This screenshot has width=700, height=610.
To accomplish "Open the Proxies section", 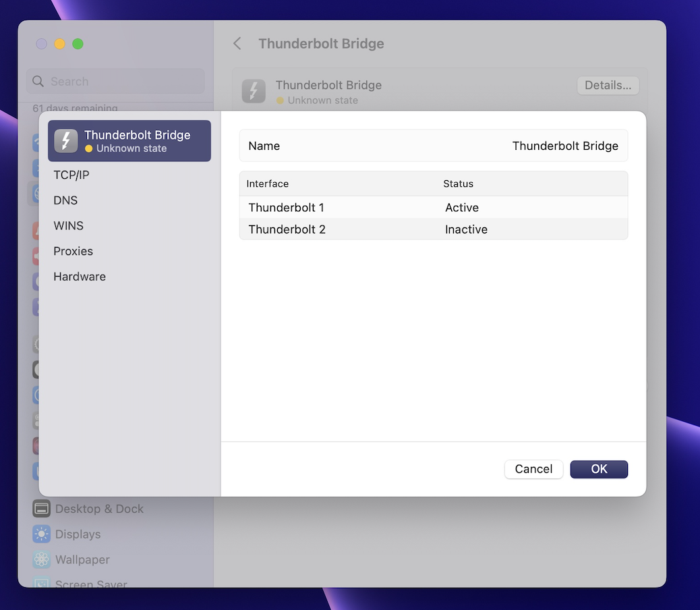I will (74, 251).
